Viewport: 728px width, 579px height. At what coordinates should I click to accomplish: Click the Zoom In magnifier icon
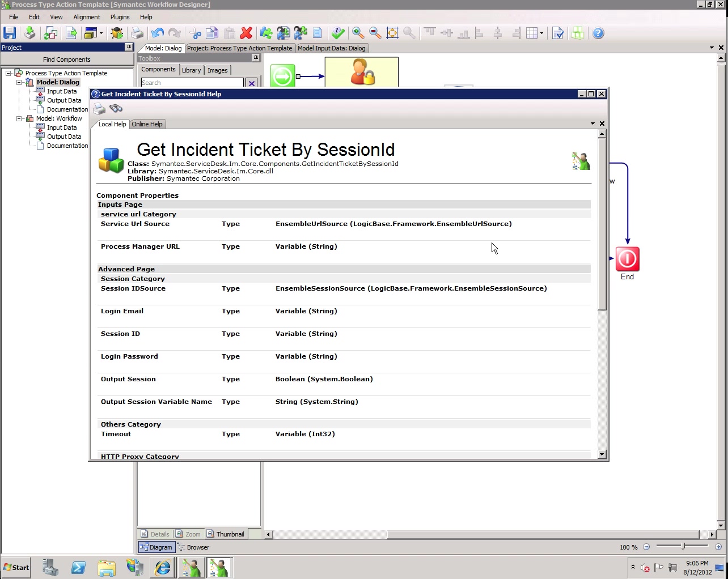point(358,33)
